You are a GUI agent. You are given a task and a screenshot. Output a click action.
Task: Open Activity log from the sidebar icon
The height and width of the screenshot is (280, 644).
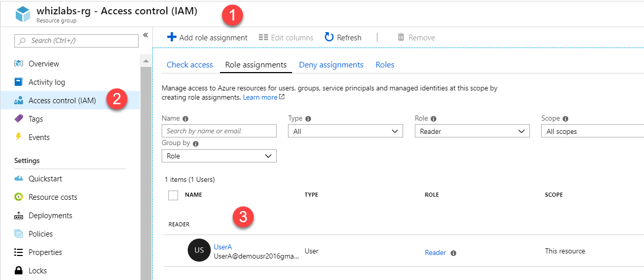(x=19, y=82)
